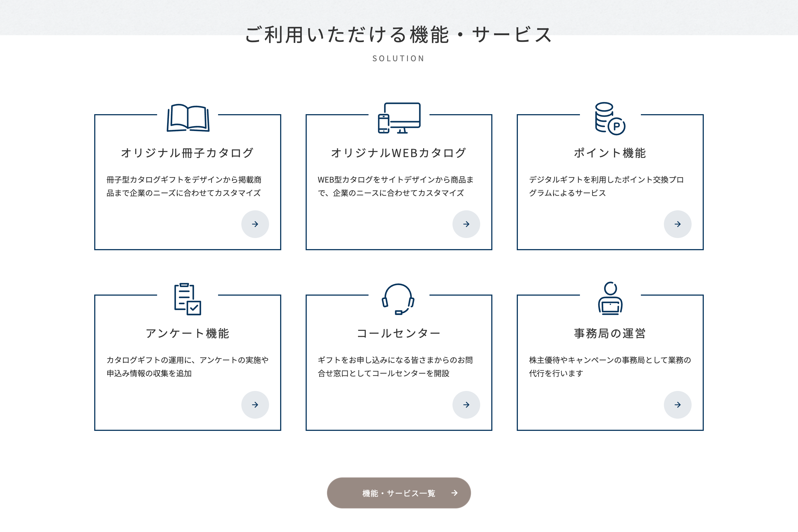Click the circular arrow on ポイント機能 card
Viewport: 798px width, 532px height.
point(677,224)
